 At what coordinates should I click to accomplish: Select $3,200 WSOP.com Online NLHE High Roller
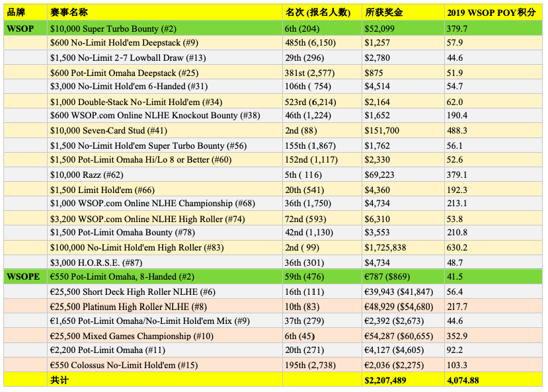[x=165, y=219]
